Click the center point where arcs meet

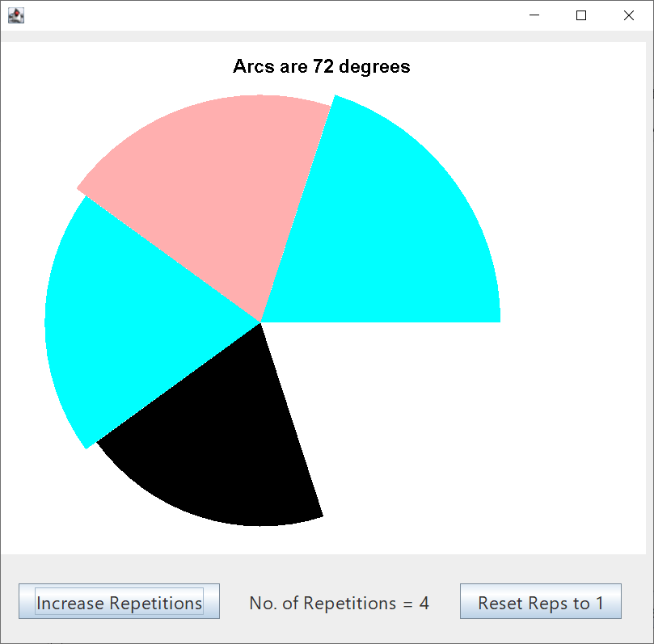260,322
